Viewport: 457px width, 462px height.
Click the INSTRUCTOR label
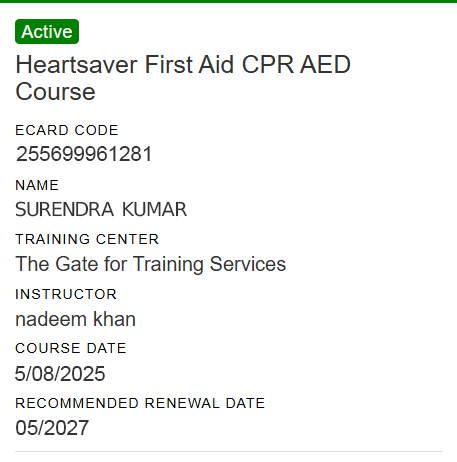click(66, 294)
